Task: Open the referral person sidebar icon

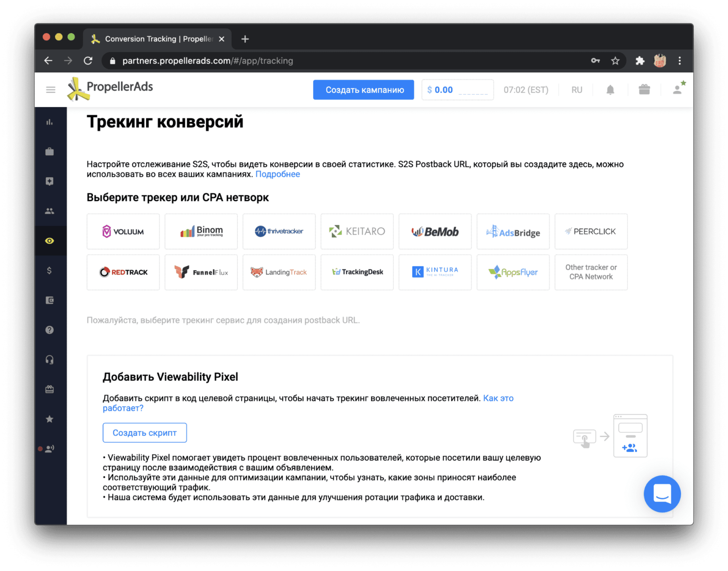Action: click(x=49, y=449)
